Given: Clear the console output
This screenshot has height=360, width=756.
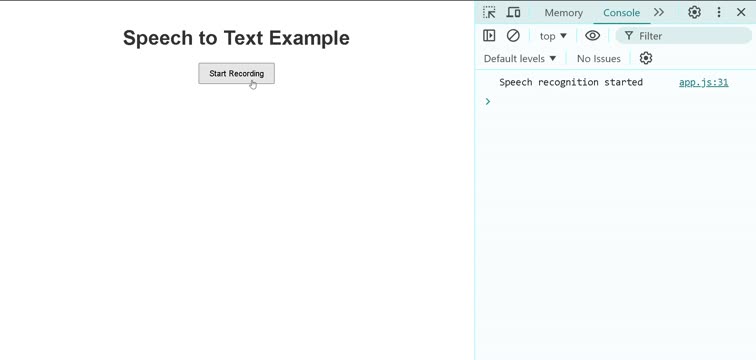Looking at the screenshot, I should point(513,36).
